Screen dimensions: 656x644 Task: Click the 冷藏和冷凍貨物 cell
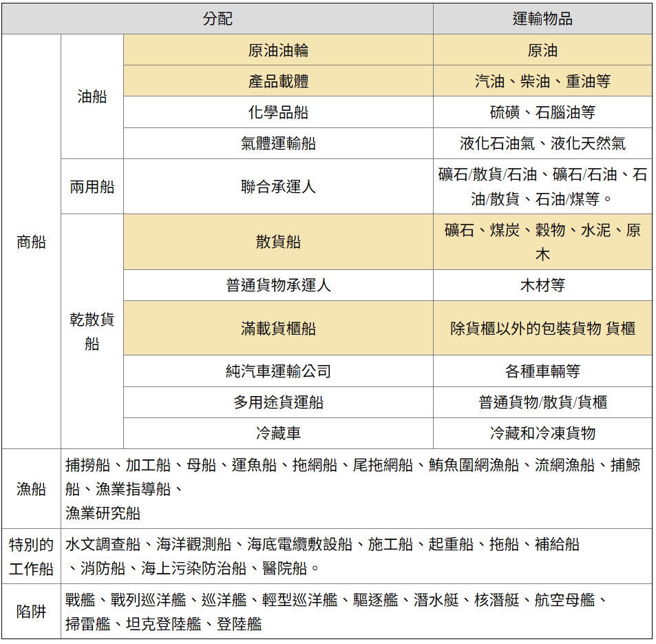(542, 433)
